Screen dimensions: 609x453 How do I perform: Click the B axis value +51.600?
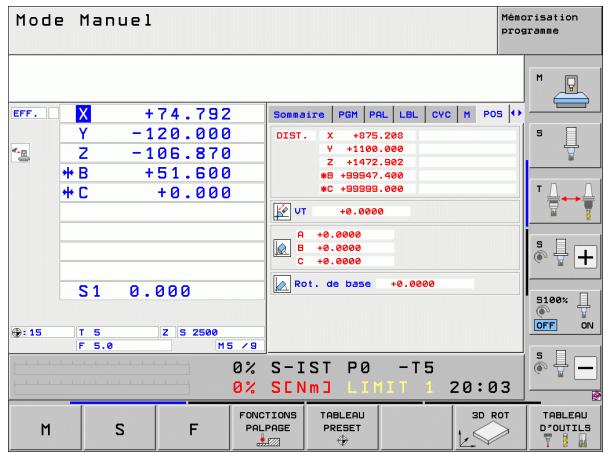pyautogui.click(x=188, y=173)
